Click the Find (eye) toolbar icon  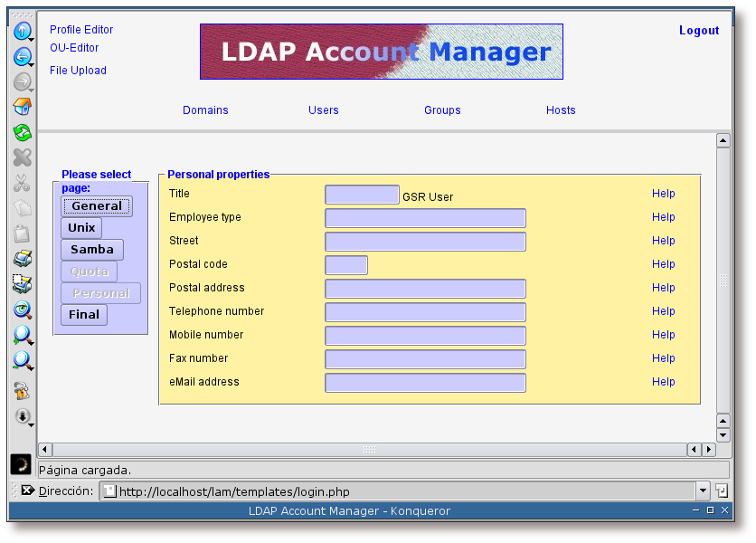(22, 310)
